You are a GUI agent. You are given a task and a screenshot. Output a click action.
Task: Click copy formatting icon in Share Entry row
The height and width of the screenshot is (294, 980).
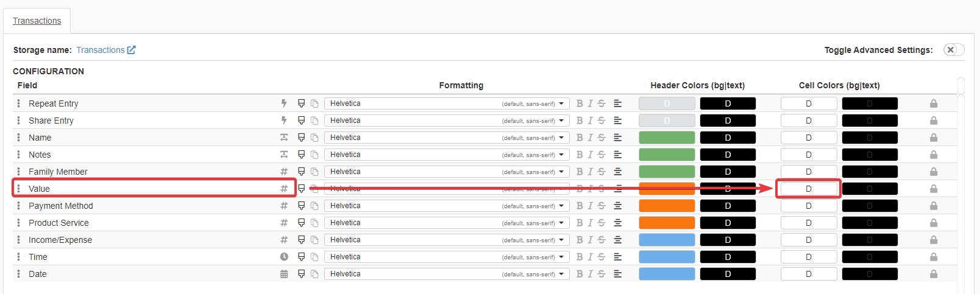[314, 121]
